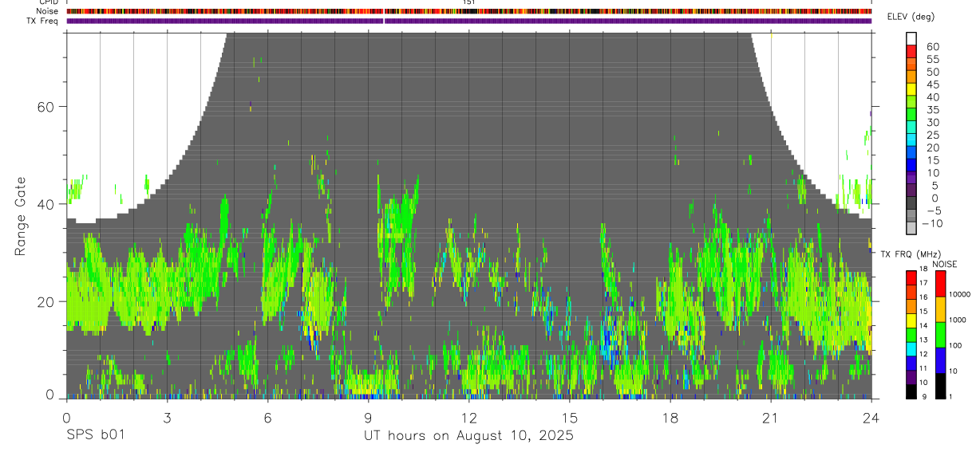Select the white top box of the ELEV colorbar

pos(911,38)
